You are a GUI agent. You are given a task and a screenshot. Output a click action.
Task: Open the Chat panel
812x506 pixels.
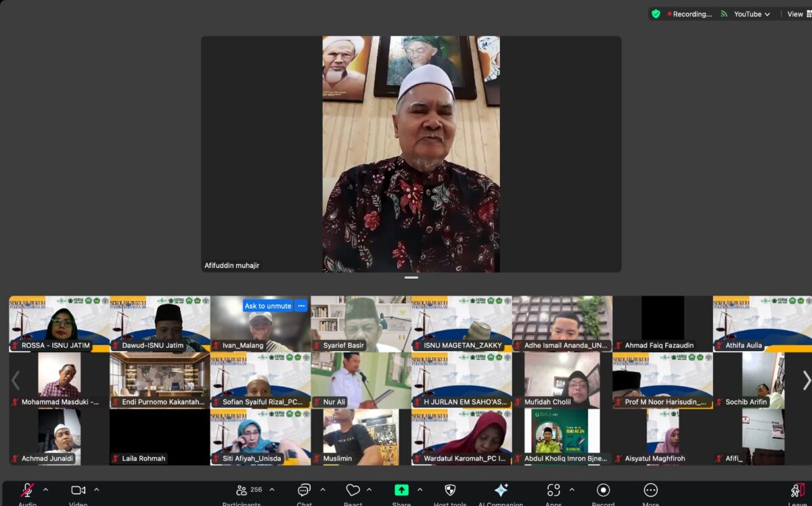click(304, 490)
